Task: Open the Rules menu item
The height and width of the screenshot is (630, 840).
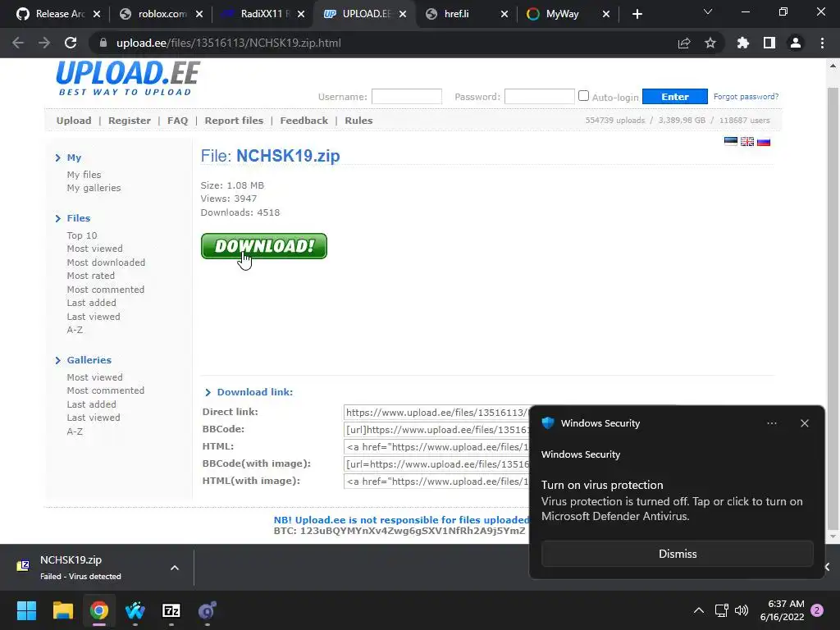Action: [x=358, y=121]
